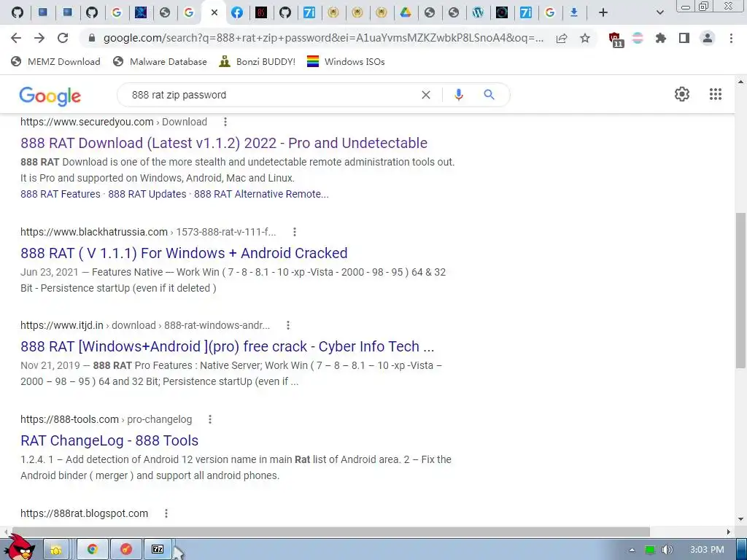Open Google quick settings gear
This screenshot has height=560, width=747.
pos(682,94)
